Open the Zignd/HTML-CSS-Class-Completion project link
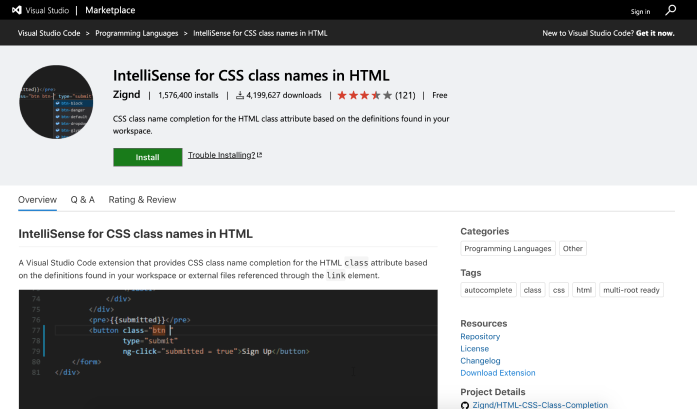697x409 pixels. click(x=540, y=405)
